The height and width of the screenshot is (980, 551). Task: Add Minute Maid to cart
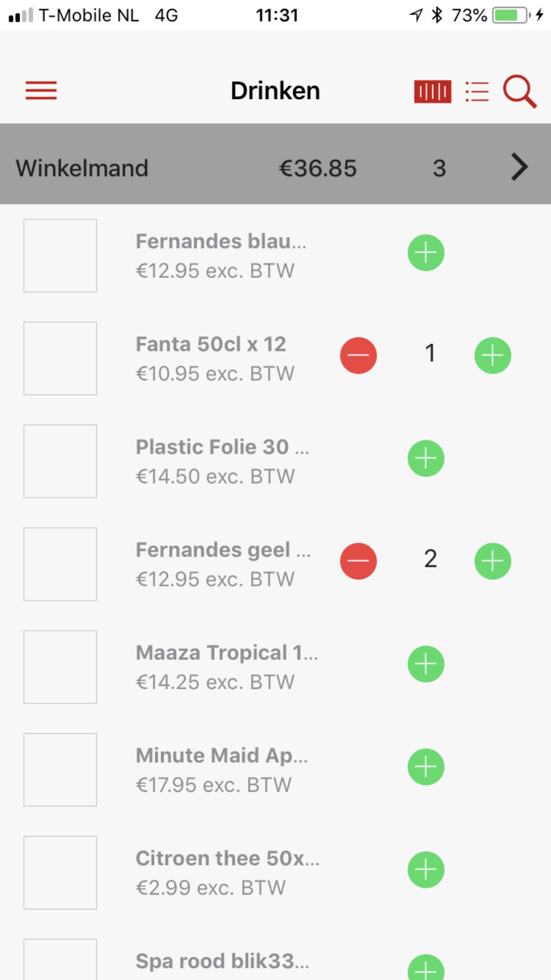[x=426, y=767]
